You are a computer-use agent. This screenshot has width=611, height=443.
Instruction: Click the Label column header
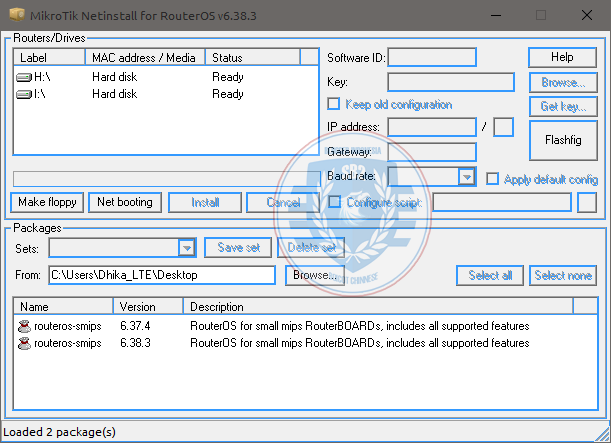click(x=49, y=57)
